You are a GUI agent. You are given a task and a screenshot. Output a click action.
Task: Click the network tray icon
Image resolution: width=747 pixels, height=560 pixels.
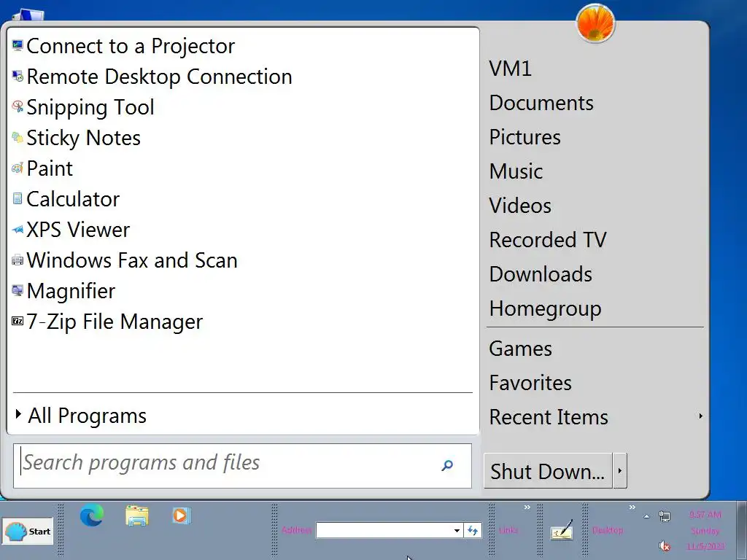pyautogui.click(x=664, y=516)
